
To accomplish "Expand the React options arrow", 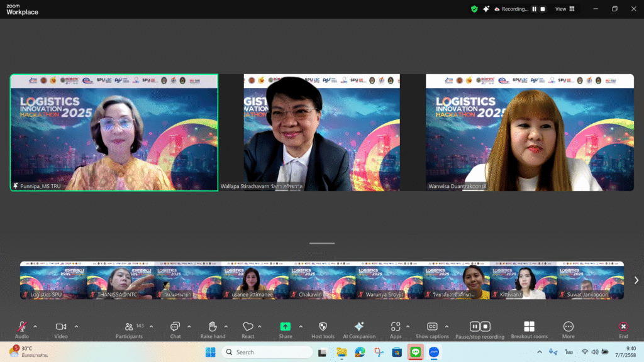I will [x=260, y=327].
